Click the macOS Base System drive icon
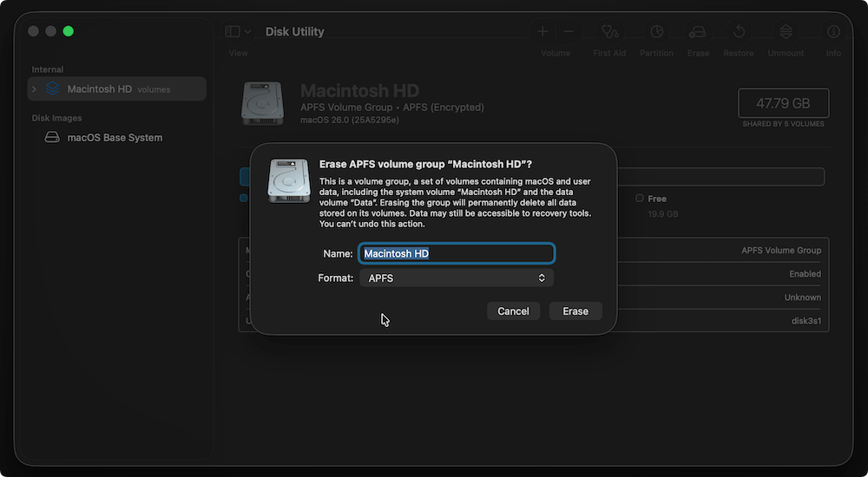The image size is (868, 477). [x=52, y=137]
